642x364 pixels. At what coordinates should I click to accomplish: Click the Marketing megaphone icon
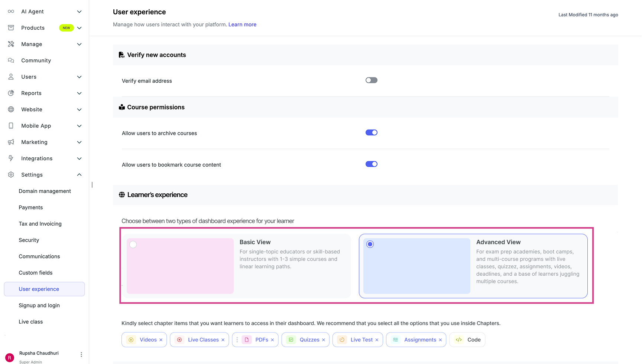coord(11,142)
